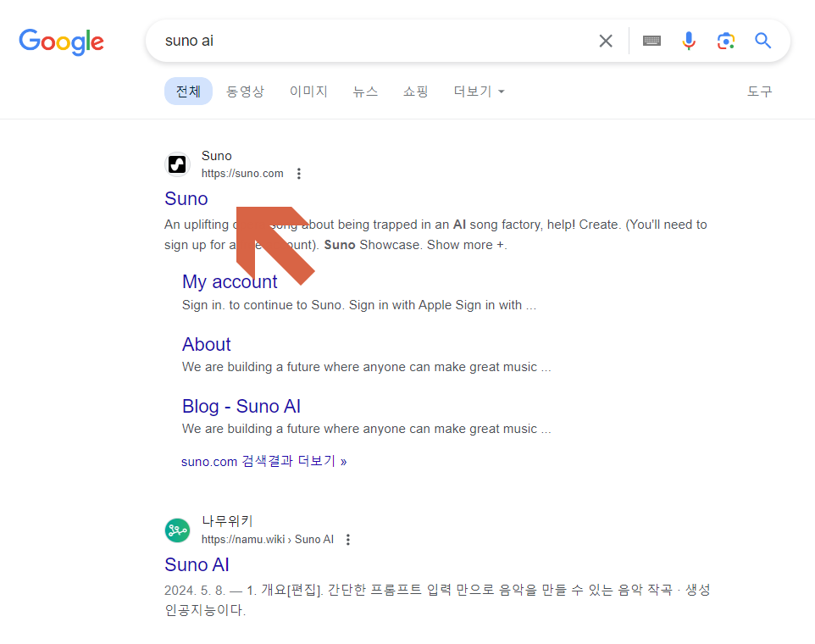Open the 'Blog - Suno AI' sitelink
815x644 pixels.
coord(241,406)
